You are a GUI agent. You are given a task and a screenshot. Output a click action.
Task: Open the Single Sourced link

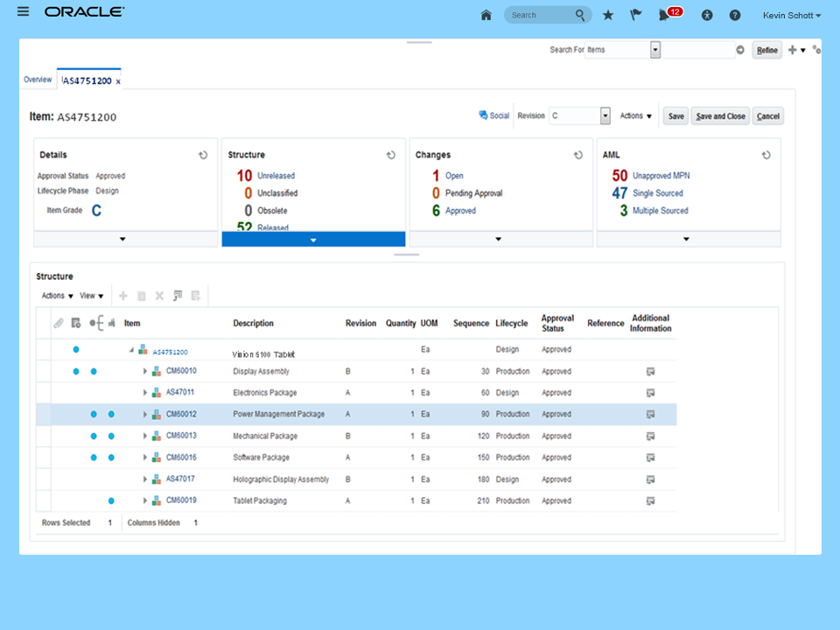[x=658, y=193]
